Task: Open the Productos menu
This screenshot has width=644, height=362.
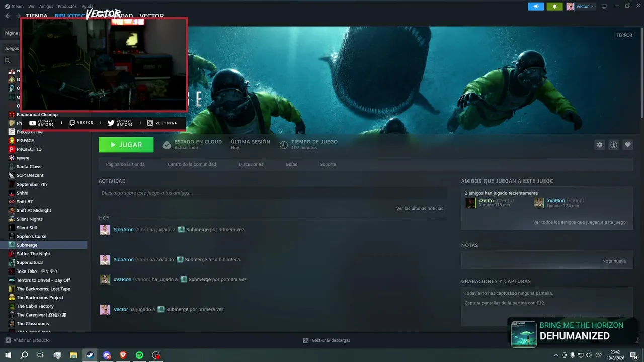Action: tap(67, 6)
